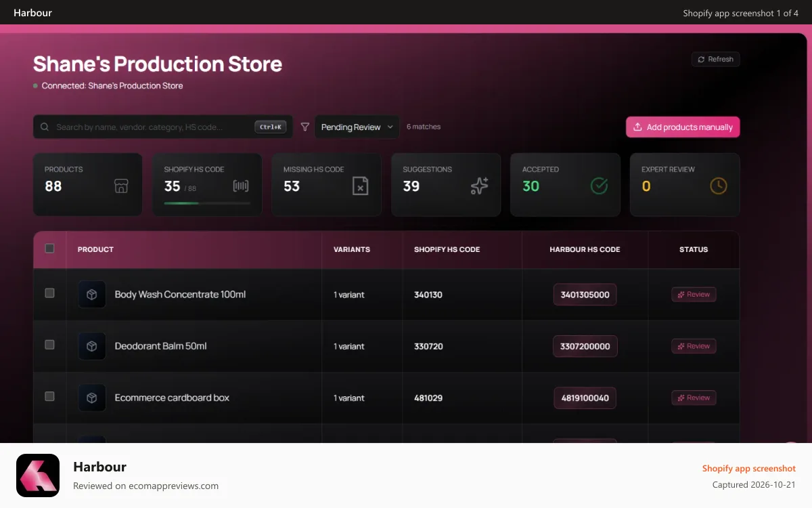The height and width of the screenshot is (508, 812).
Task: Click Review button for Deodorant Balm
Action: (x=694, y=346)
